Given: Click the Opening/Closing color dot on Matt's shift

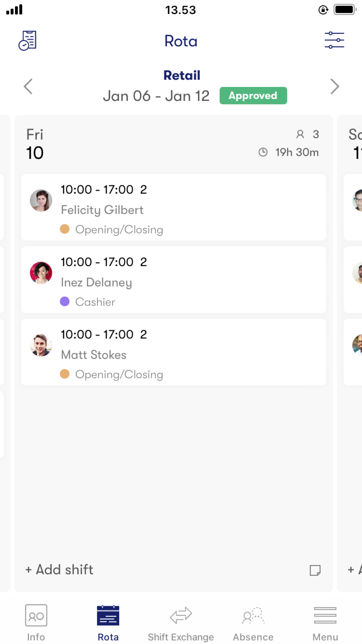Looking at the screenshot, I should tap(65, 374).
